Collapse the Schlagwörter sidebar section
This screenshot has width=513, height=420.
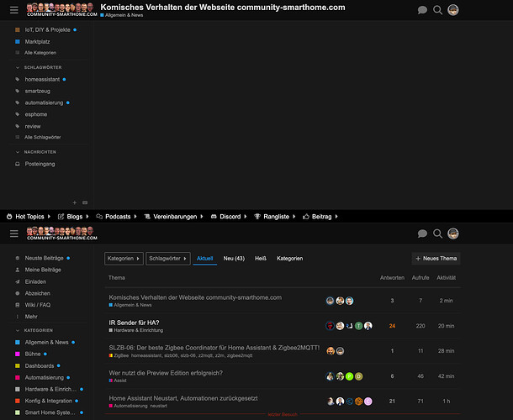coord(39,67)
